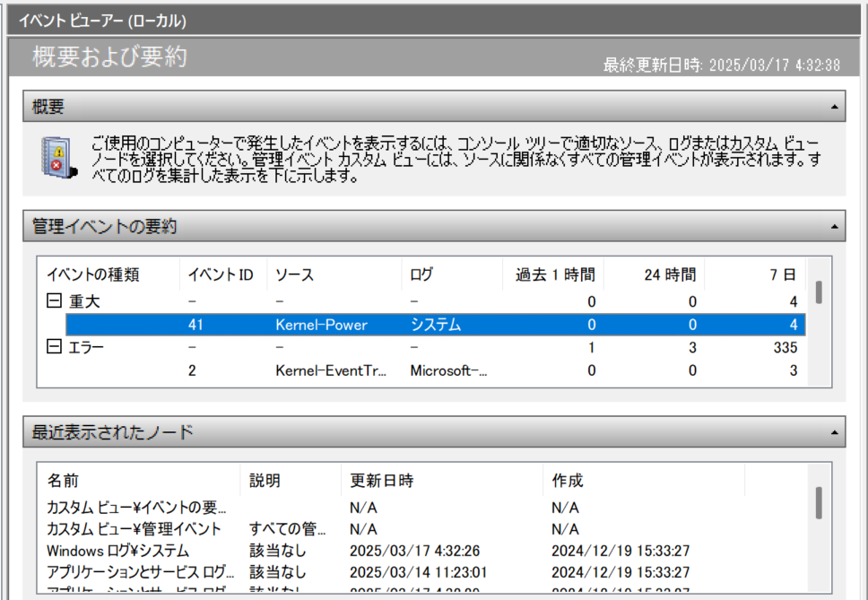This screenshot has height=600, width=868.
Task: Collapse the エラー event group minus box
Action: pyautogui.click(x=54, y=347)
